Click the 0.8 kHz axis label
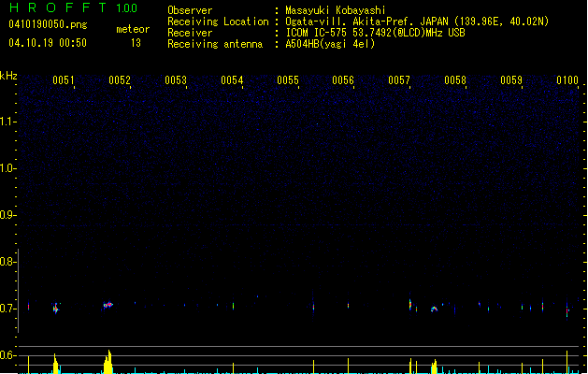Screen dimensions: 588x374 [7, 262]
